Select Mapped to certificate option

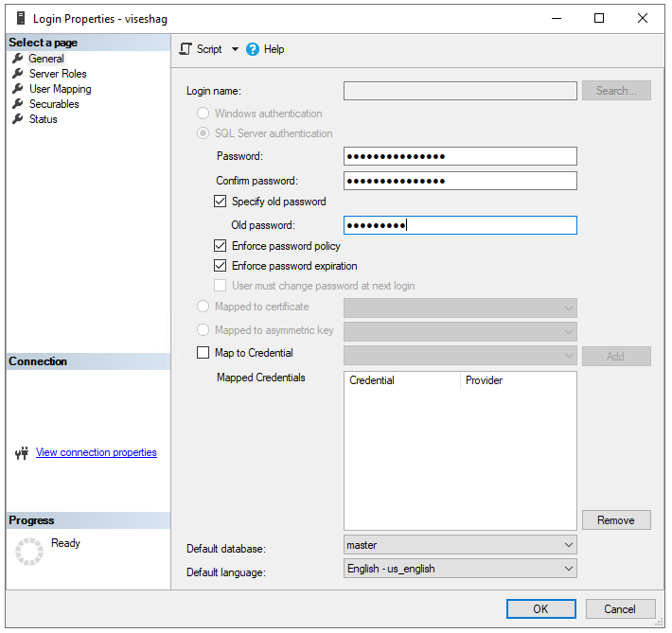tap(203, 307)
